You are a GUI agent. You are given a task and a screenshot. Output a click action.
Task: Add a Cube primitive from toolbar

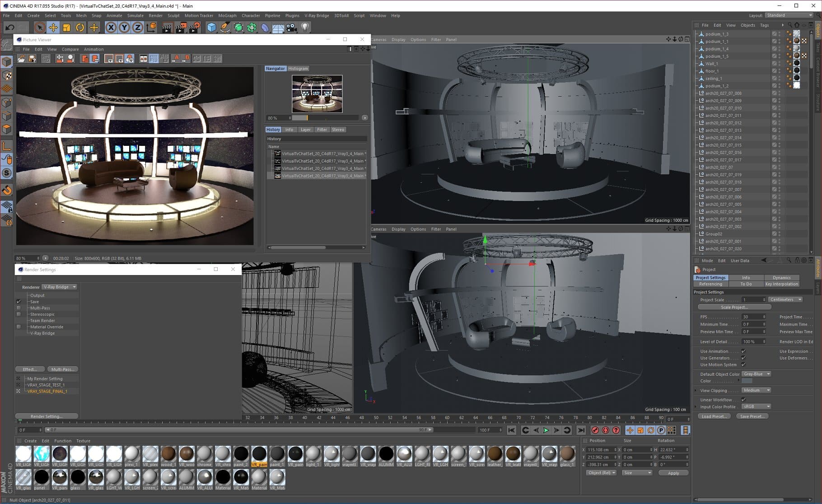211,28
